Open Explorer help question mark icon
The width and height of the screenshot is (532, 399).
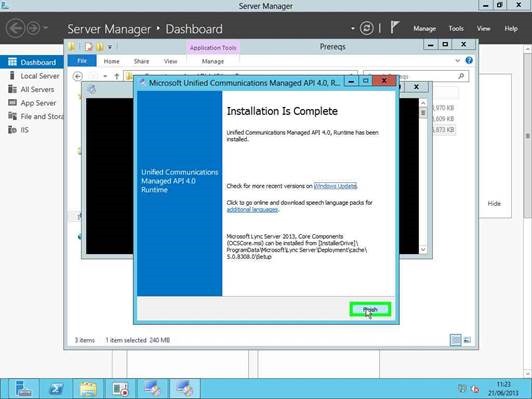point(469,60)
